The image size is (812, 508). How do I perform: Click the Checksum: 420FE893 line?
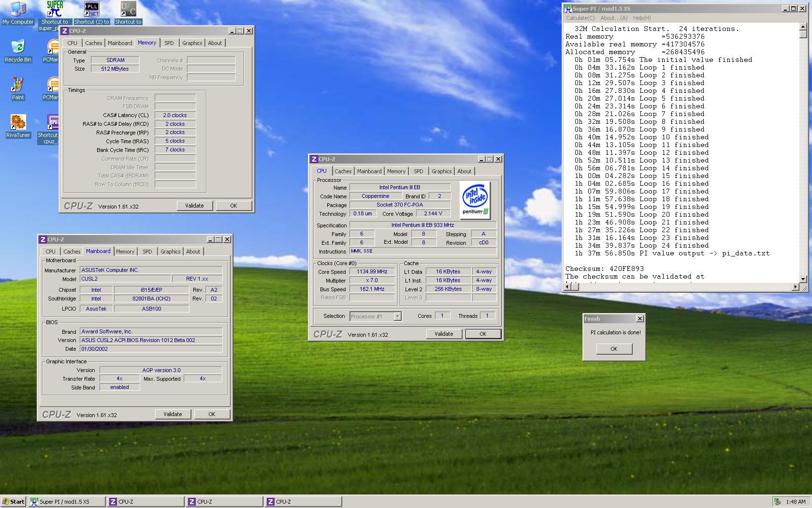coord(605,269)
